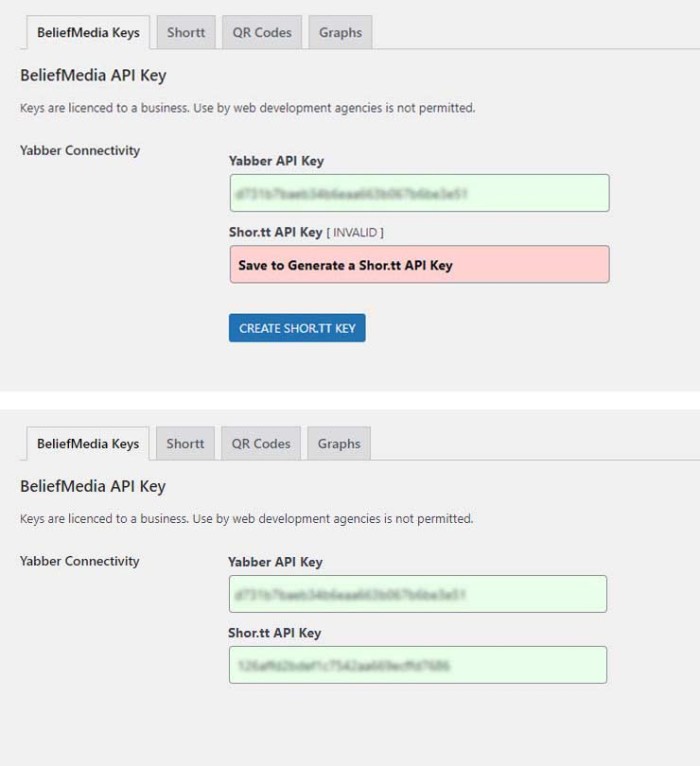Select upper panel's BeliefMedia Keys tab

tap(88, 32)
